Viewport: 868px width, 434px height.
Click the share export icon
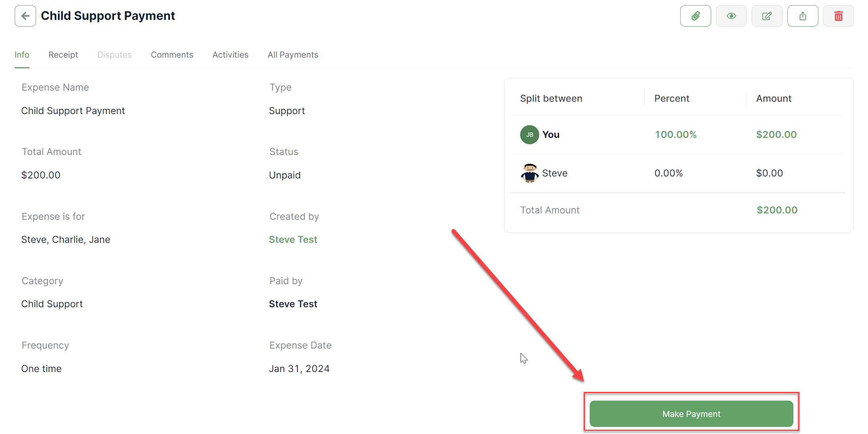pyautogui.click(x=802, y=16)
